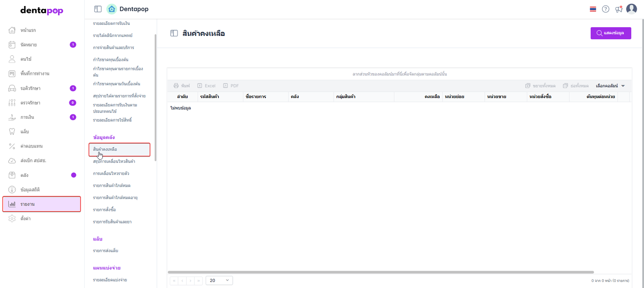
Task: Open รายการสินค้าใกล้หมด report
Action: pyautogui.click(x=112, y=186)
